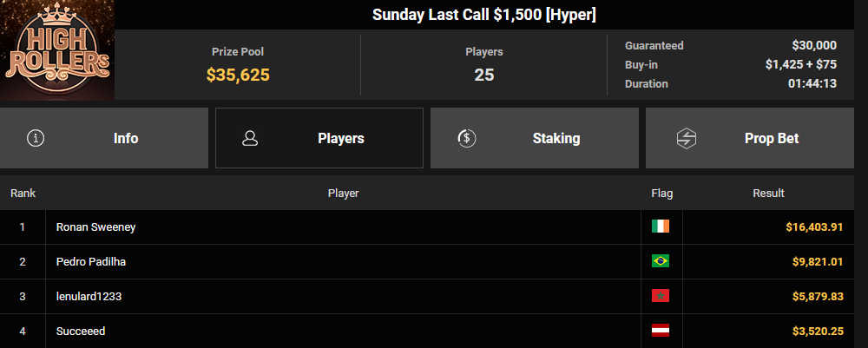Click the Austria flag icon
Image resolution: width=868 pixels, height=348 pixels.
(x=661, y=331)
